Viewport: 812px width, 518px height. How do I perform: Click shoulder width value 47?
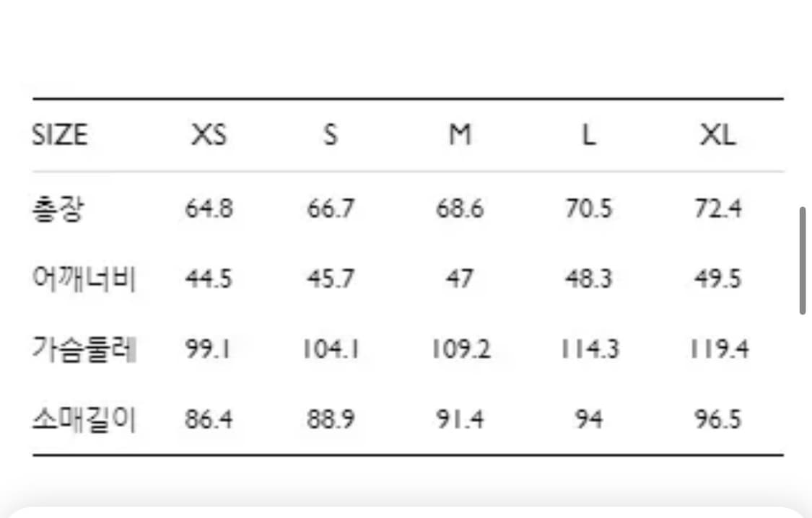(460, 279)
